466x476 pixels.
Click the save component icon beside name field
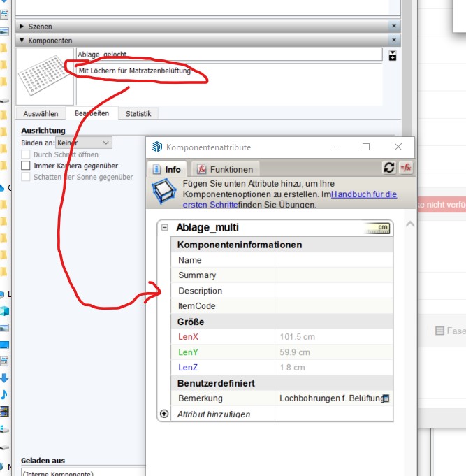[393, 55]
